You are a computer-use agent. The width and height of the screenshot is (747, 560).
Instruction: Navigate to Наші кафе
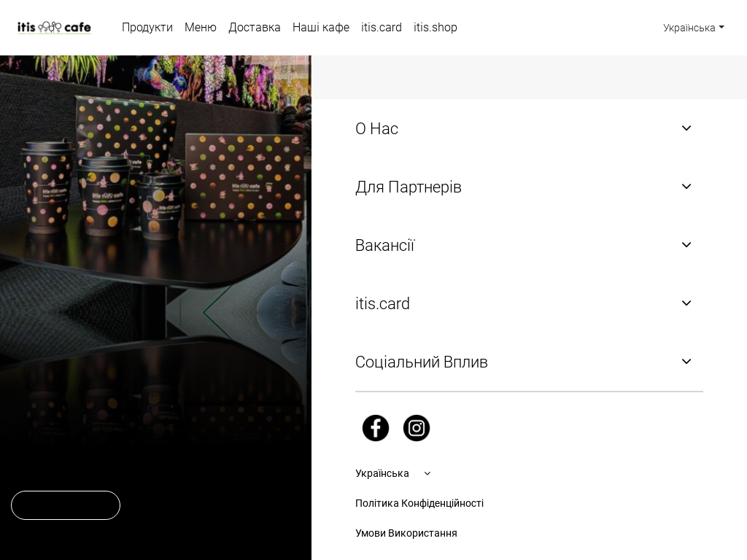(x=321, y=28)
